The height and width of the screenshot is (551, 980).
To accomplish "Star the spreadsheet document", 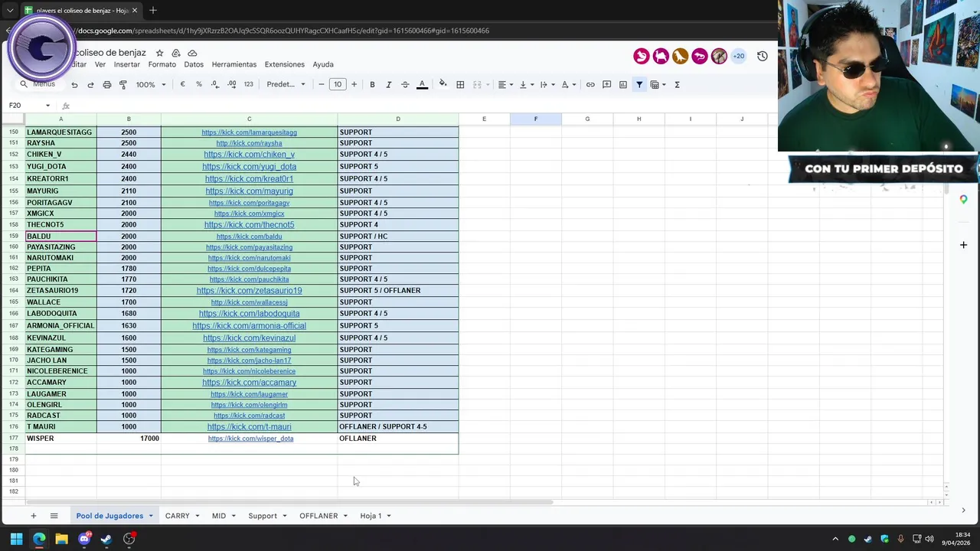I will click(x=159, y=53).
